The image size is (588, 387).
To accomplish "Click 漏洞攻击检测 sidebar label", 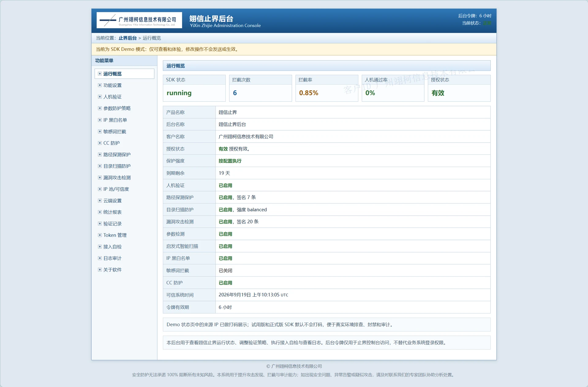I will click(x=117, y=178).
